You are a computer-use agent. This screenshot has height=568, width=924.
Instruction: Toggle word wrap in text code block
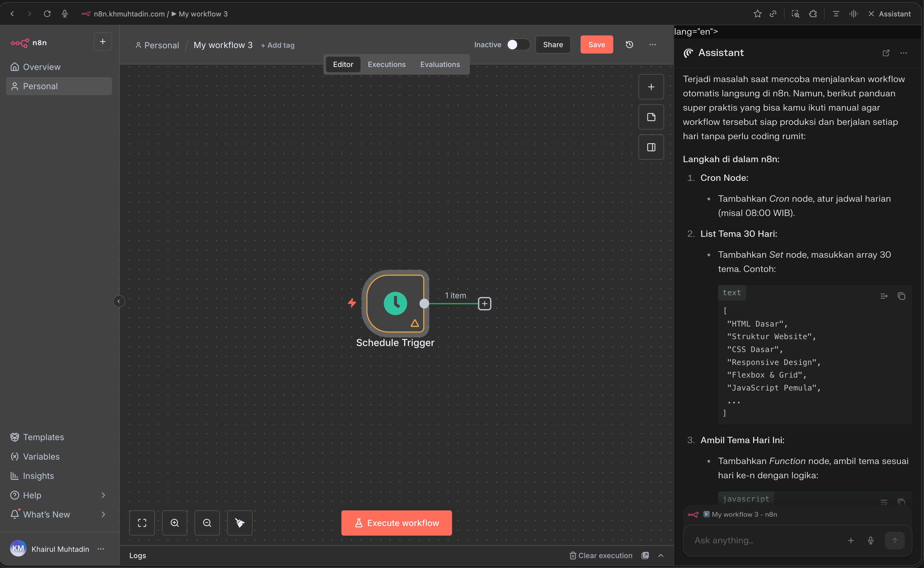pos(884,296)
